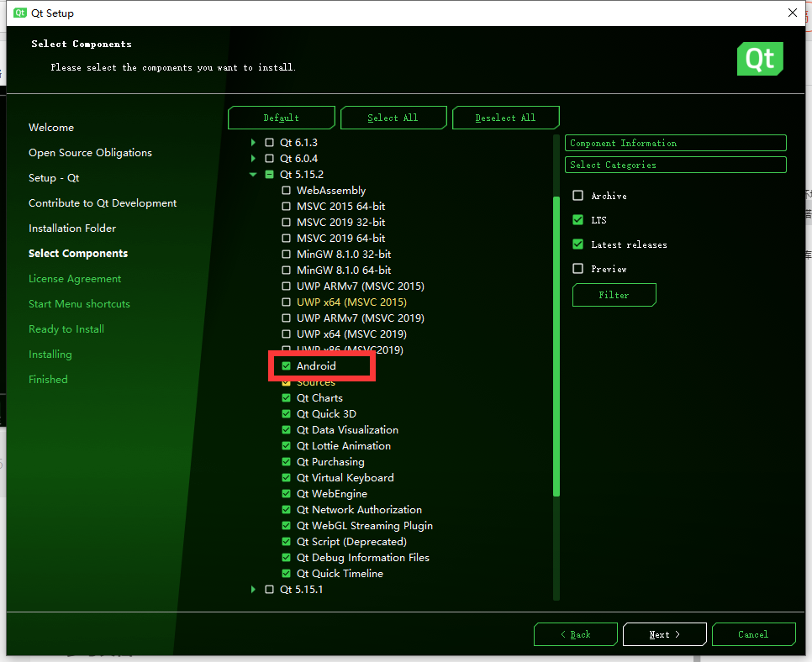Open the Select Categories tab
Screen dimensions: 812x662
(675, 165)
